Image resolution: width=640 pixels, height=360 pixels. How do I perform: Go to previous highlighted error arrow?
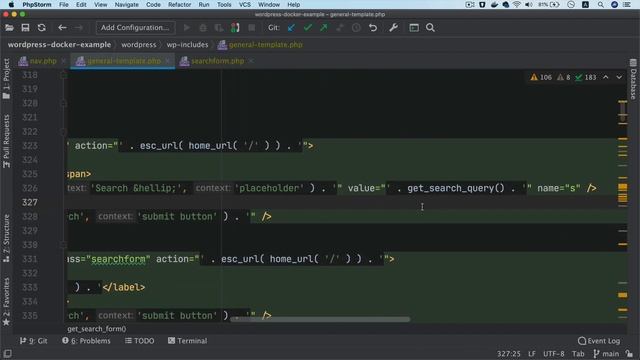tap(606, 77)
